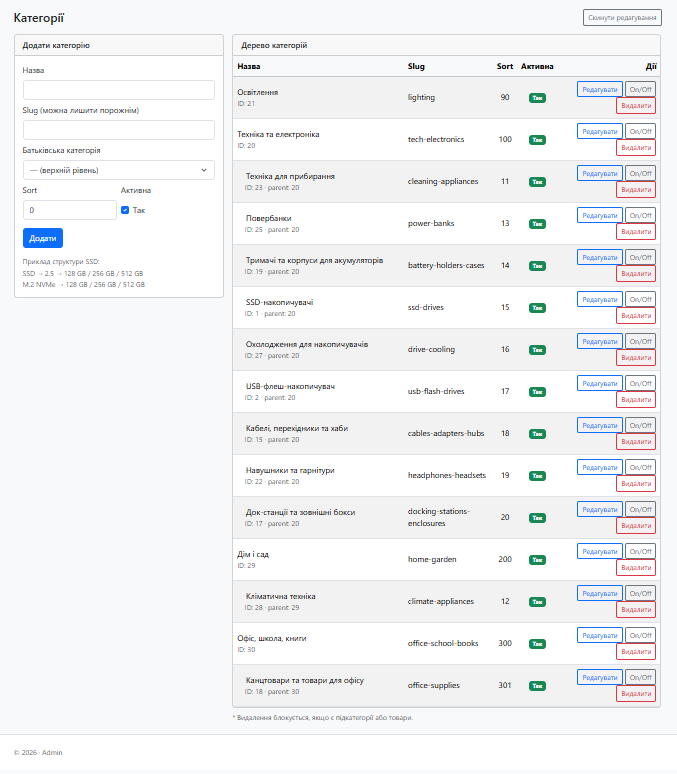Delete the SSD-накопичувачі category
The height and width of the screenshot is (774, 677).
(636, 315)
